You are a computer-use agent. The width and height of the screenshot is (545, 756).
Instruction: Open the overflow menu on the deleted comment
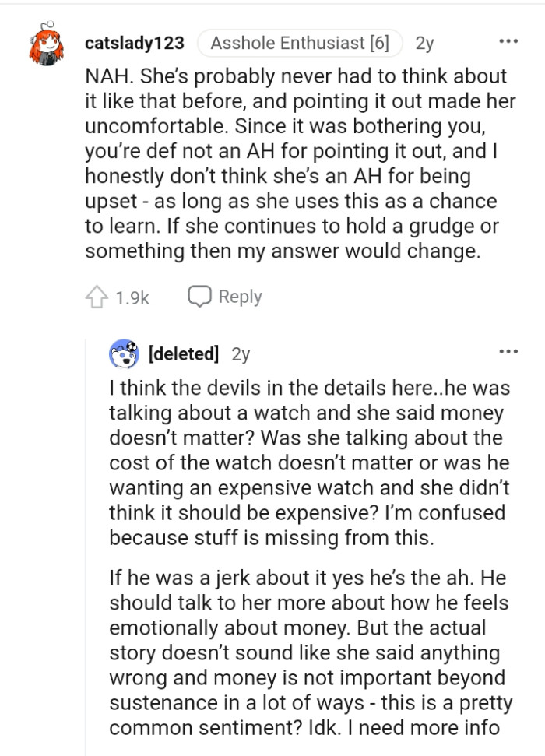click(x=510, y=353)
